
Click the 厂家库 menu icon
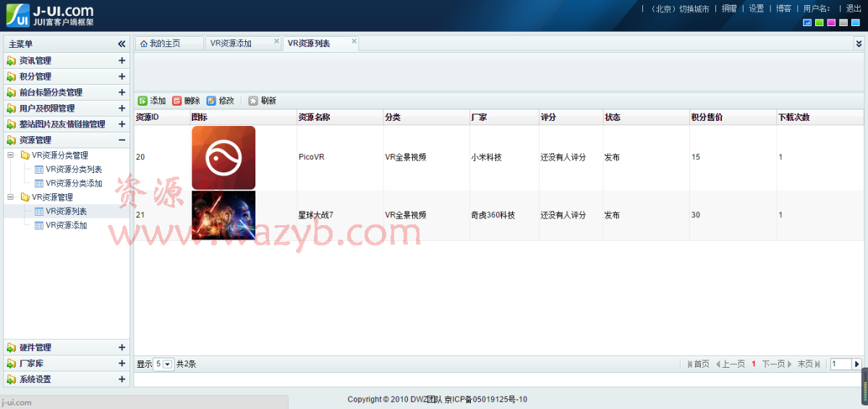point(11,363)
